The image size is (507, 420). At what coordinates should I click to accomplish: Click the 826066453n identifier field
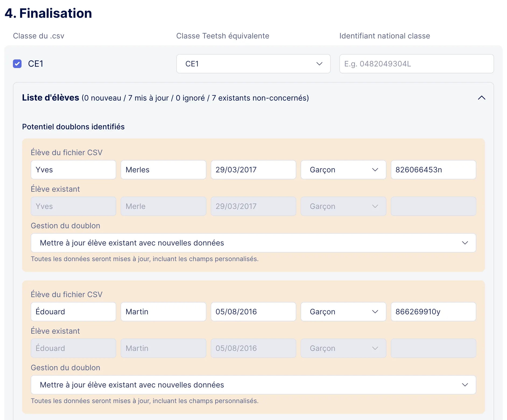click(x=433, y=170)
